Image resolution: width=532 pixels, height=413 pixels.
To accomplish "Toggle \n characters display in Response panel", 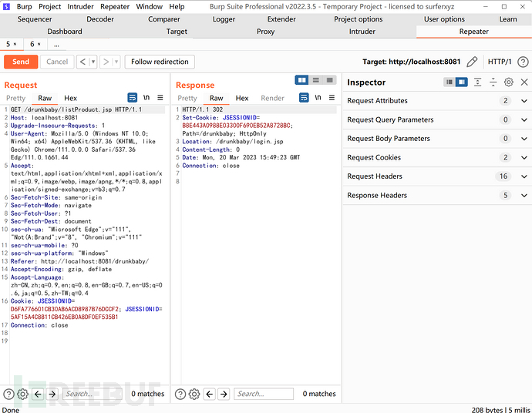I will tap(318, 98).
